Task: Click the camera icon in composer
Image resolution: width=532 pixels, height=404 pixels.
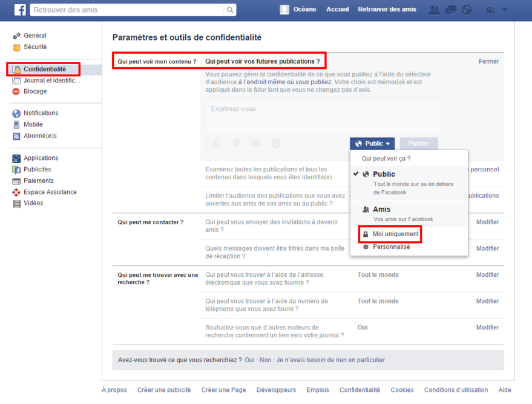Action: (x=256, y=143)
